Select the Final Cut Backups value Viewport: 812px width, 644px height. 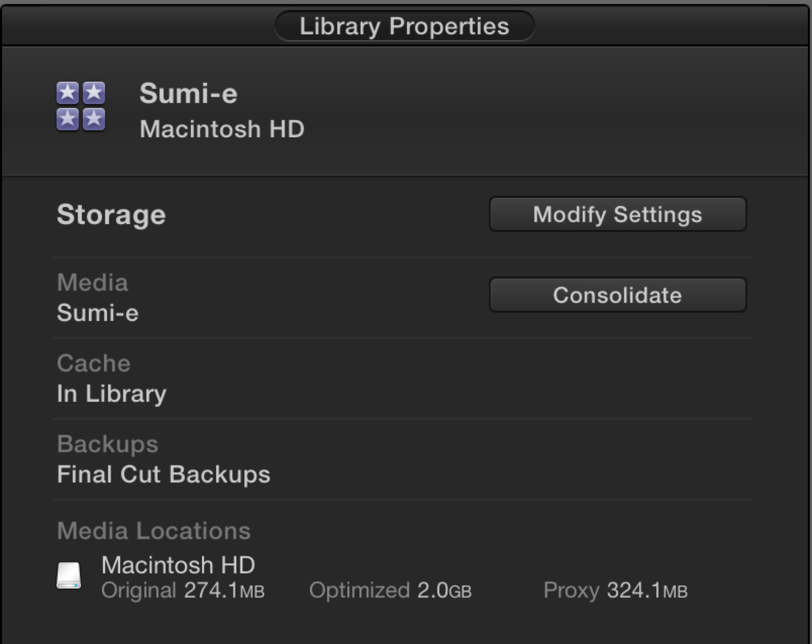click(164, 474)
